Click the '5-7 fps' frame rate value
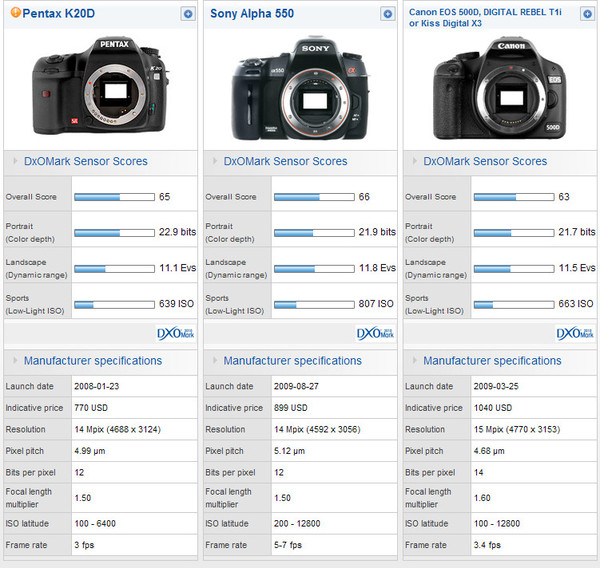This screenshot has height=568, width=600. [288, 545]
